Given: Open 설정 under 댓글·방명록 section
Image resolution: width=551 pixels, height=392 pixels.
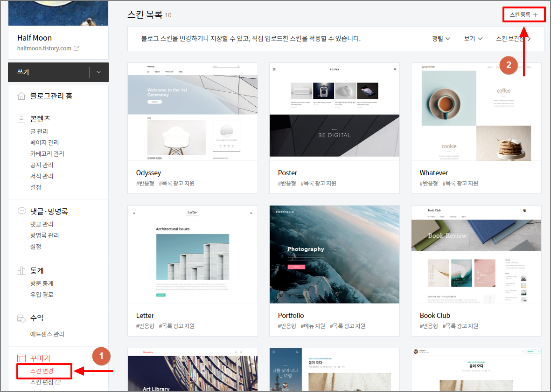Looking at the screenshot, I should (36, 247).
